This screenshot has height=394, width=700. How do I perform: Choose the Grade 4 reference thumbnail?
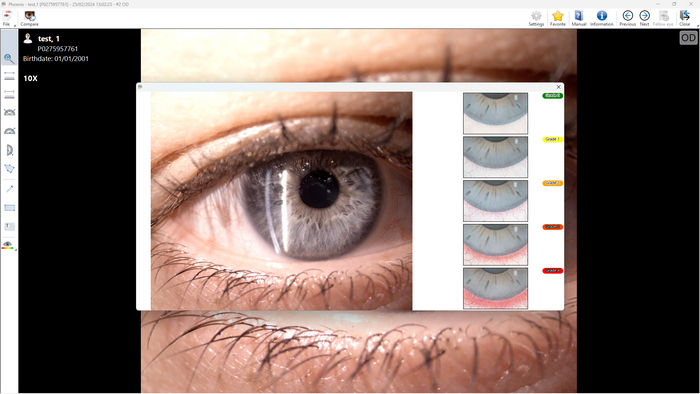[x=496, y=288]
